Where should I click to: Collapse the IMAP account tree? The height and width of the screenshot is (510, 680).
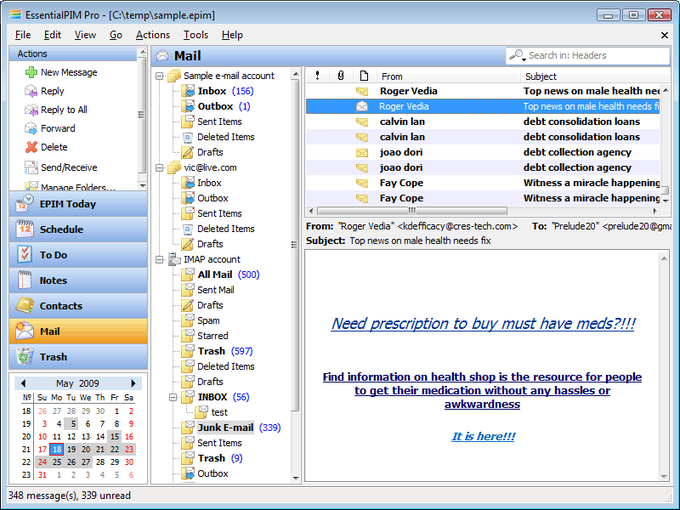160,260
